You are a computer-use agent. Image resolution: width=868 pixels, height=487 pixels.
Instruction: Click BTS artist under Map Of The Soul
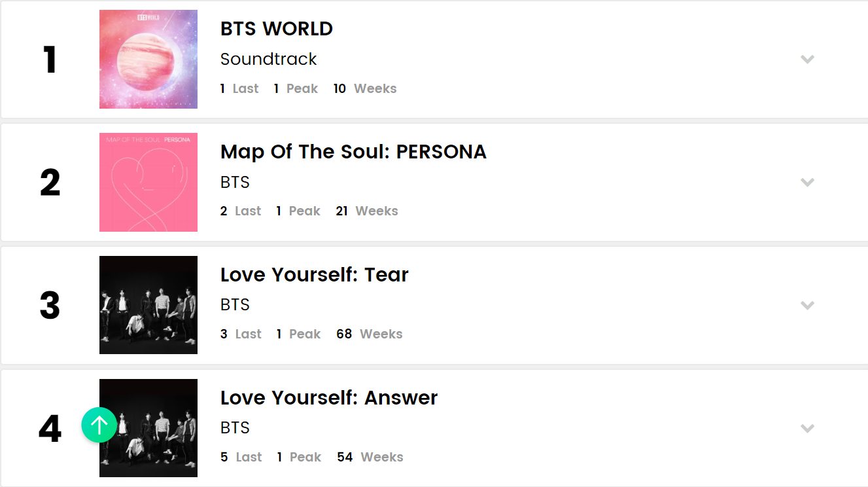235,182
